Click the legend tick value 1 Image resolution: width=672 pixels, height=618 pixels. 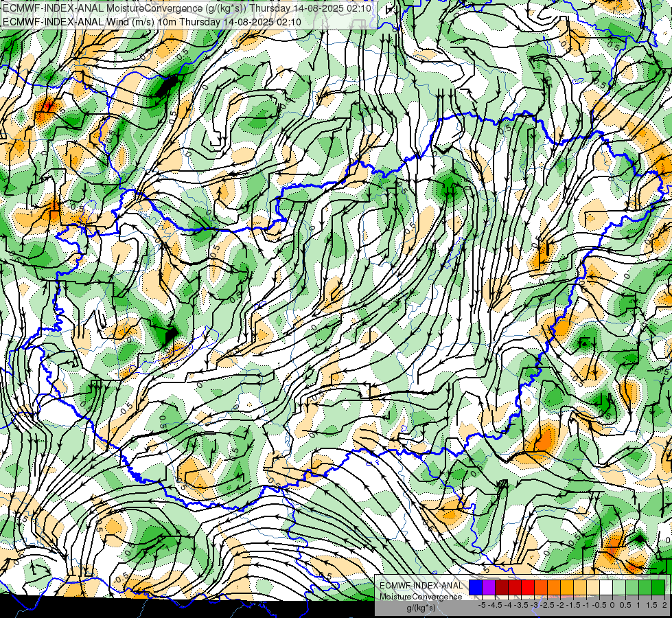(x=638, y=605)
